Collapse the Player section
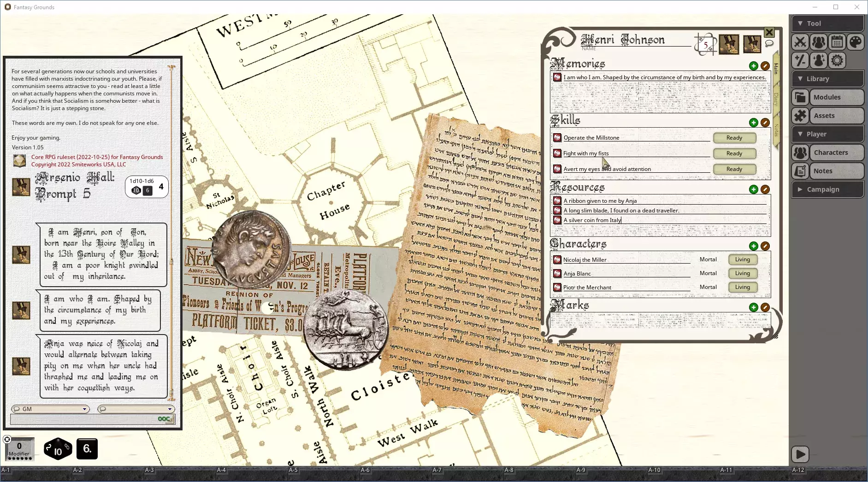Screen dimensions: 868x482 (x=827, y=134)
